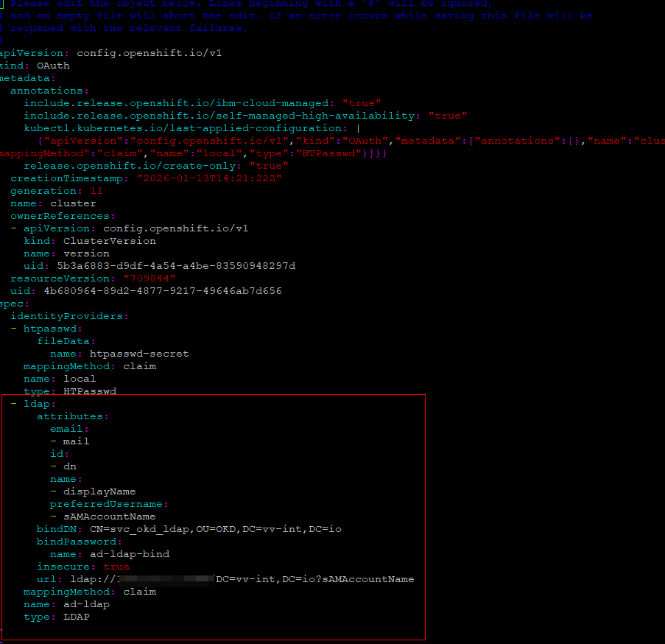
Task: Click the htpasswd-secret name value
Action: click(144, 354)
